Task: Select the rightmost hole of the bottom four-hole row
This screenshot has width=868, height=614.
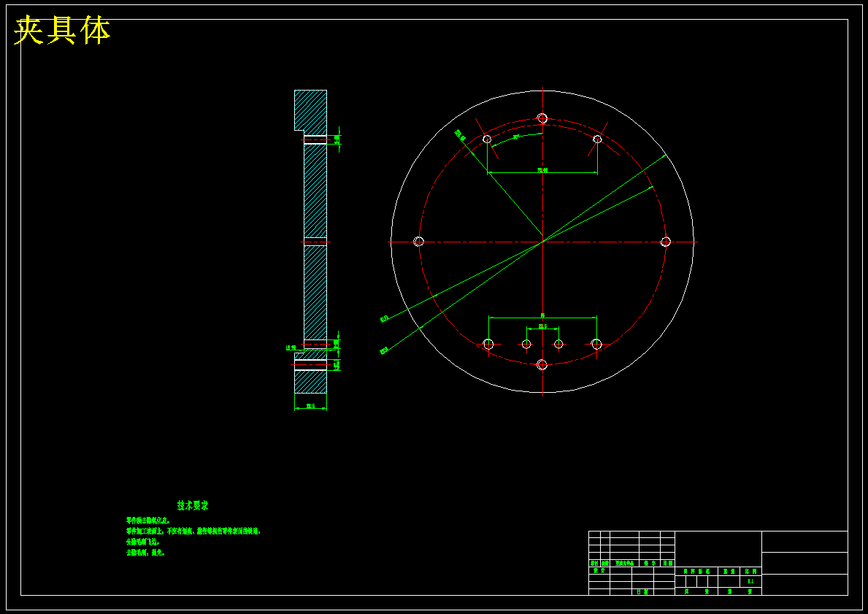Action: [x=596, y=344]
